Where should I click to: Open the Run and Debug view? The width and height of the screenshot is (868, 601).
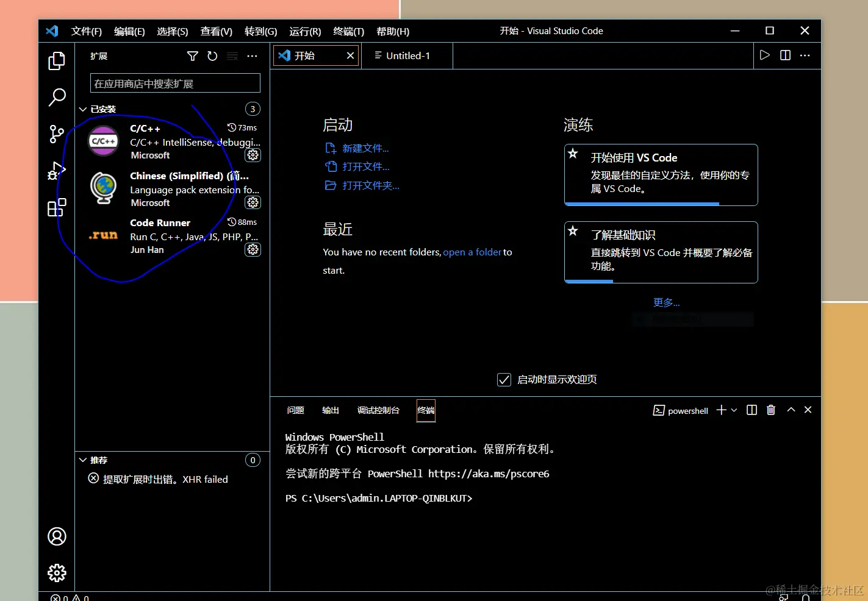pos(57,171)
